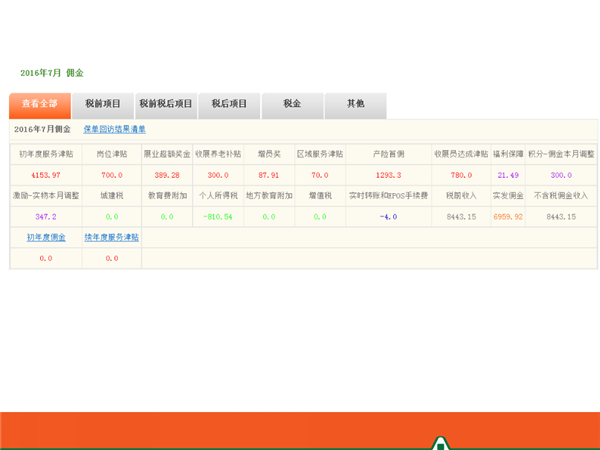The image size is (600, 450).
Task: Select the 激励-实物本月调整 value 347.2
Action: [x=46, y=216]
